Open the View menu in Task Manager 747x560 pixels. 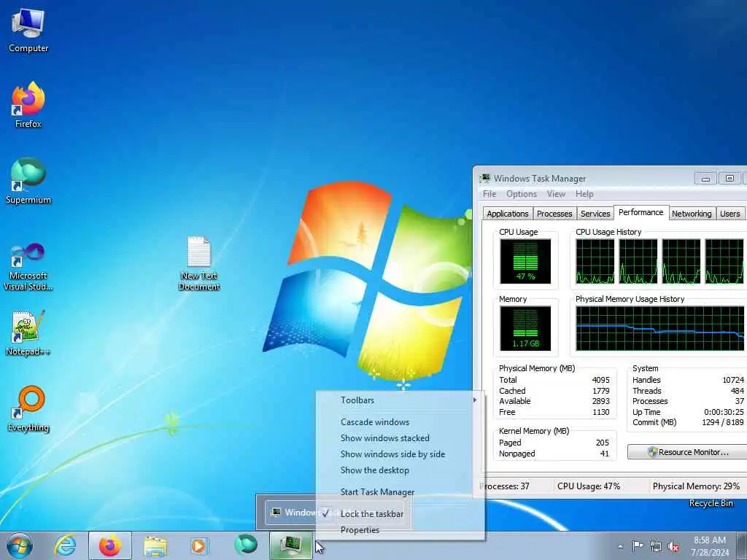click(556, 194)
